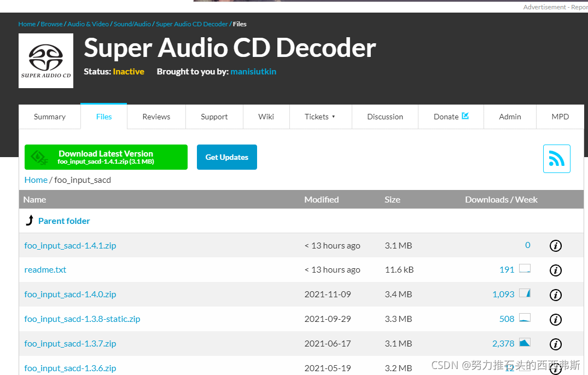Open Audio & Video breadcrumb link
Viewport: 588px width, 375px height.
88,24
